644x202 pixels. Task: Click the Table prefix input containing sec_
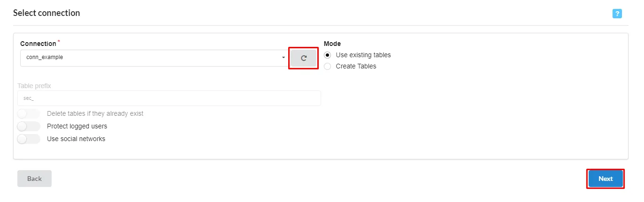click(x=169, y=98)
